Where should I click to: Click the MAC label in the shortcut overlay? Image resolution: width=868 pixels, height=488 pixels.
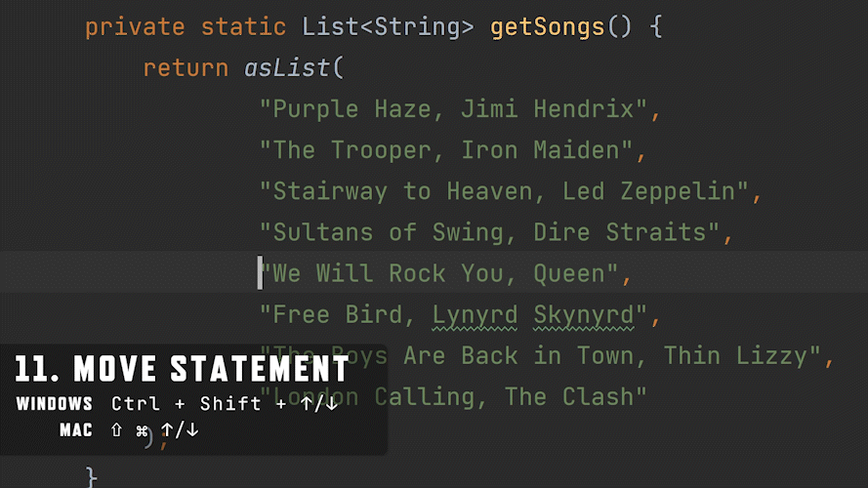click(x=76, y=430)
